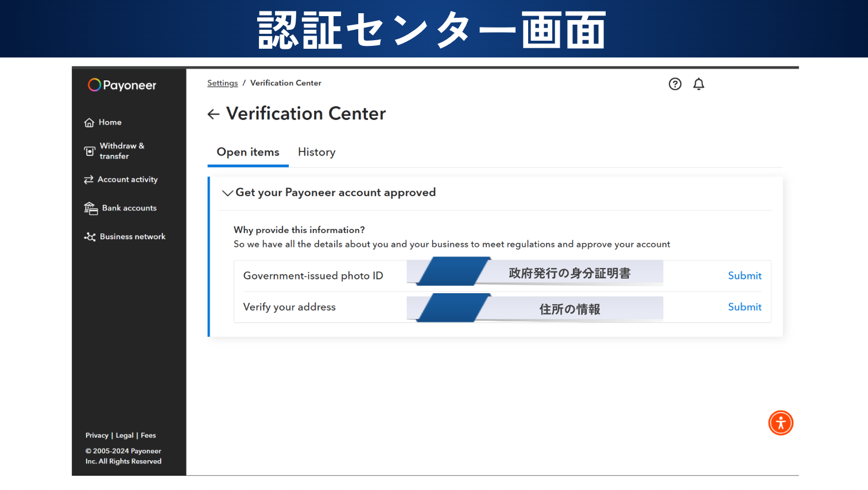This screenshot has width=868, height=490.
Task: Open the Fees link in the footer
Action: pos(148,435)
